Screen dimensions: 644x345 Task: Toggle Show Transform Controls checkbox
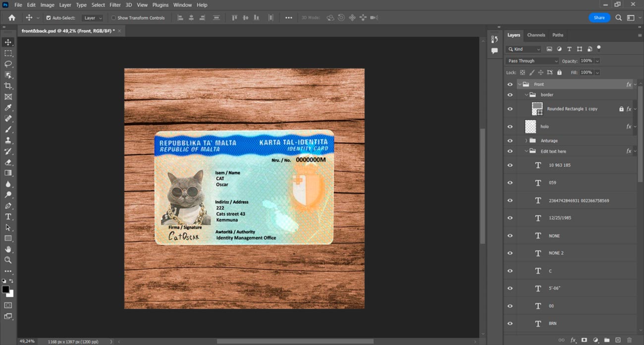pyautogui.click(x=113, y=18)
